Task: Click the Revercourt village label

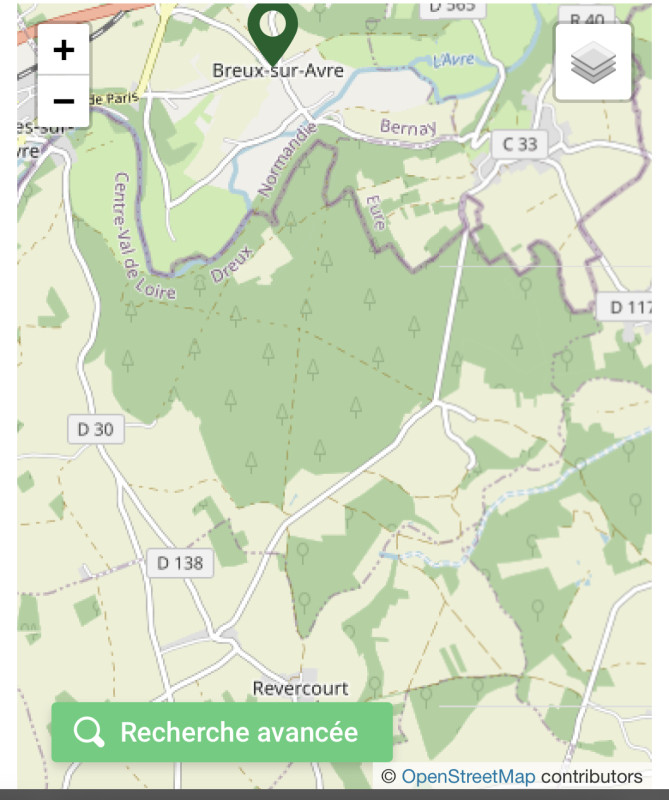Action: 300,688
